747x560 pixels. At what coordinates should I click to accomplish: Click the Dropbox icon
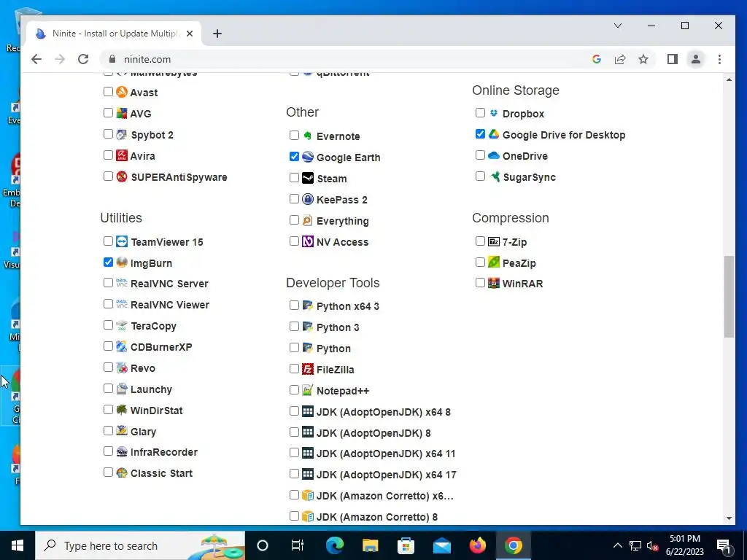(x=494, y=113)
